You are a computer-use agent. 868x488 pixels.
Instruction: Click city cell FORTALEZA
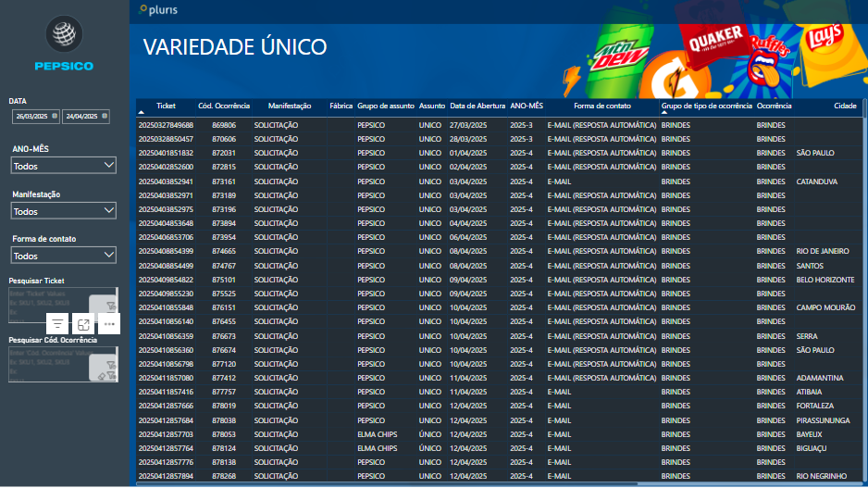point(815,406)
